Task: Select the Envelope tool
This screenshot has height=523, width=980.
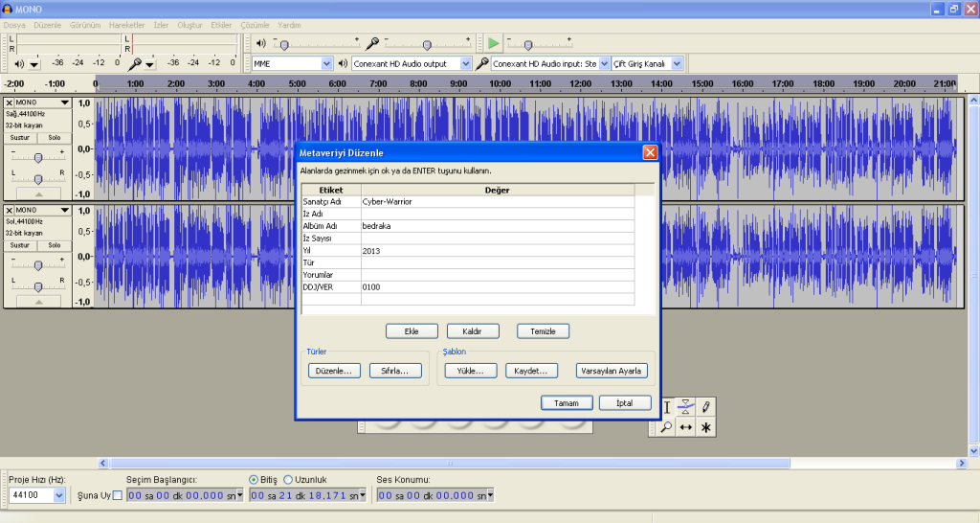Action: pos(685,407)
